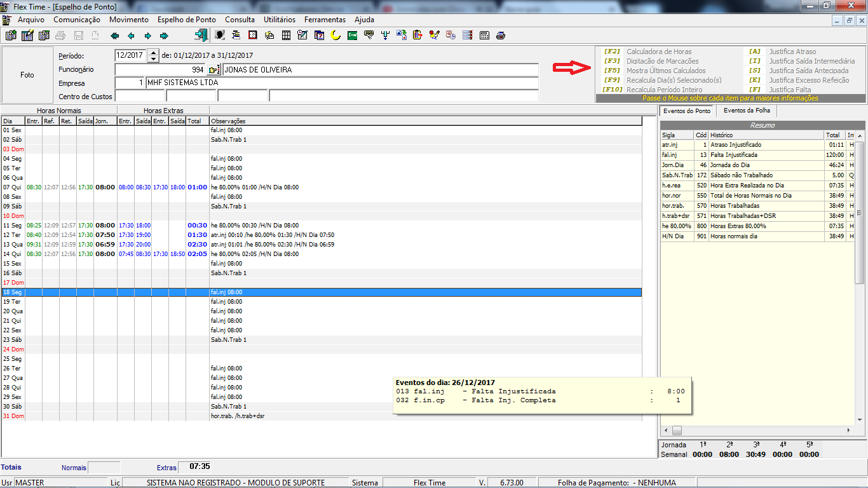Viewport: 868px width, 488px height.
Task: Click the first record double-left arrow
Action: tap(114, 36)
